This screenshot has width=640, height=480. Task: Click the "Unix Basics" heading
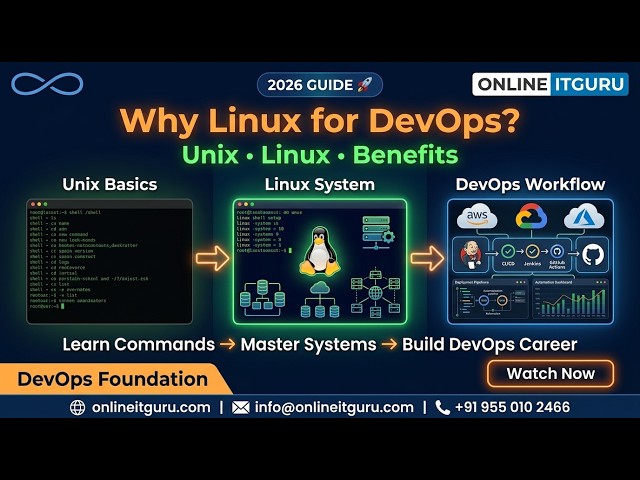[110, 184]
